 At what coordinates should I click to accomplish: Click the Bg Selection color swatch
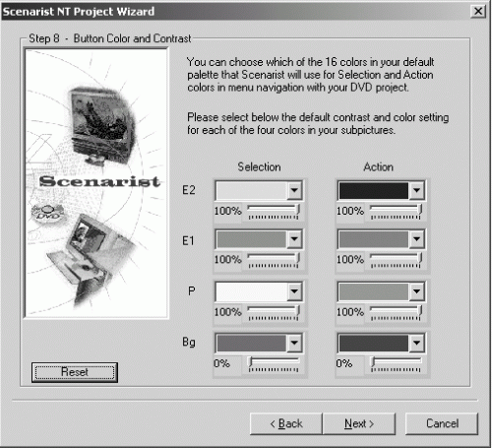[x=252, y=343]
